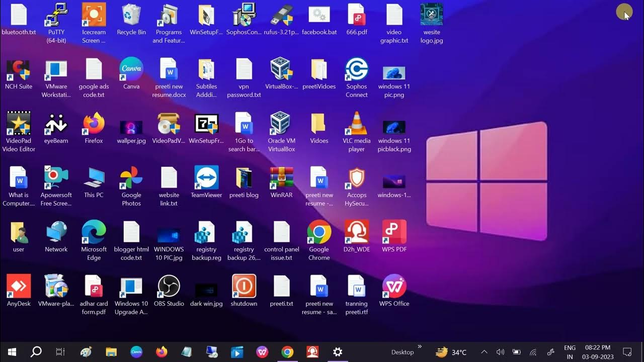Open Accops HySecure desktop shortcut

click(356, 178)
